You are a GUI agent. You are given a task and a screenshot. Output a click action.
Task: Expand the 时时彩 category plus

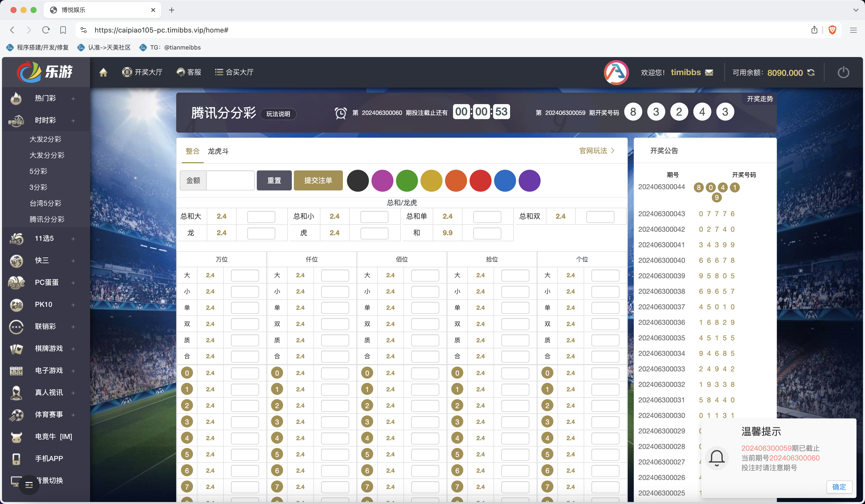[73, 120]
